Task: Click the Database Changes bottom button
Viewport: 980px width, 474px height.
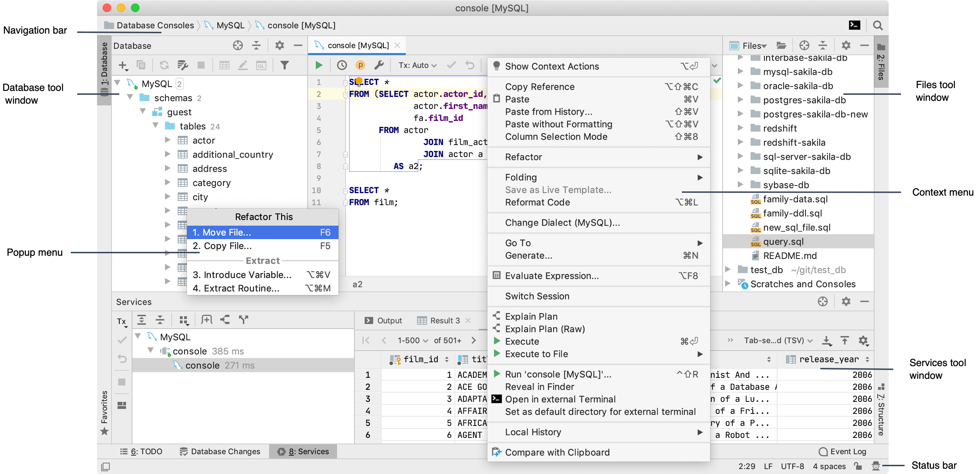Action: (x=220, y=451)
